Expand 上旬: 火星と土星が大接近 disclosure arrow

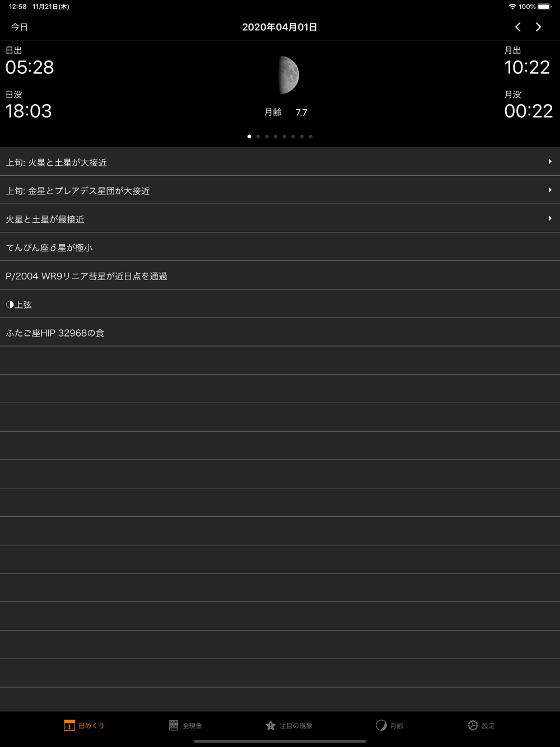(550, 162)
